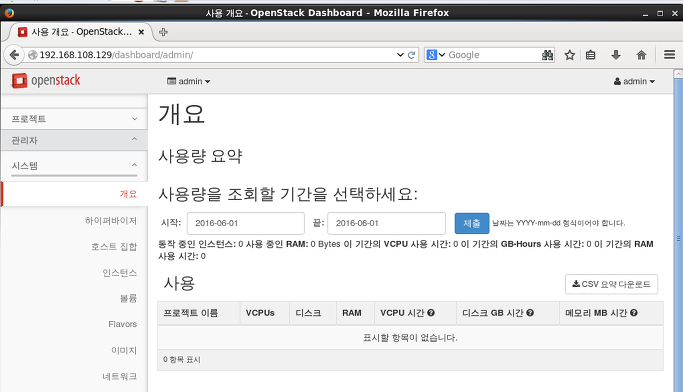Open 네트워크 page
Screen dimensions: 683x392
coord(120,376)
